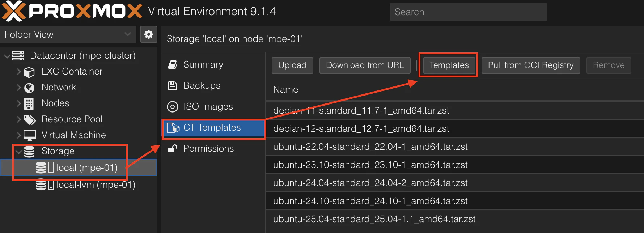Select Datacenter (mpe-cluster) in tree
The width and height of the screenshot is (644, 233).
[83, 56]
